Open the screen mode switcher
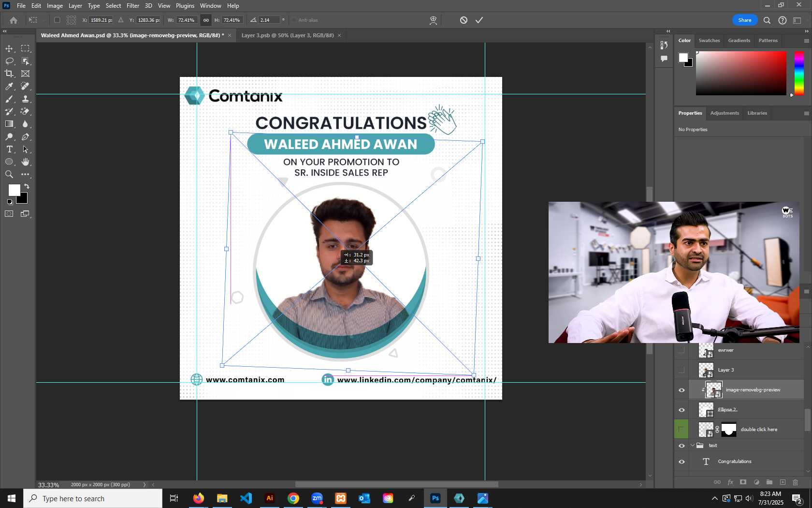Screen dimensions: 812x508 pyautogui.click(x=25, y=214)
